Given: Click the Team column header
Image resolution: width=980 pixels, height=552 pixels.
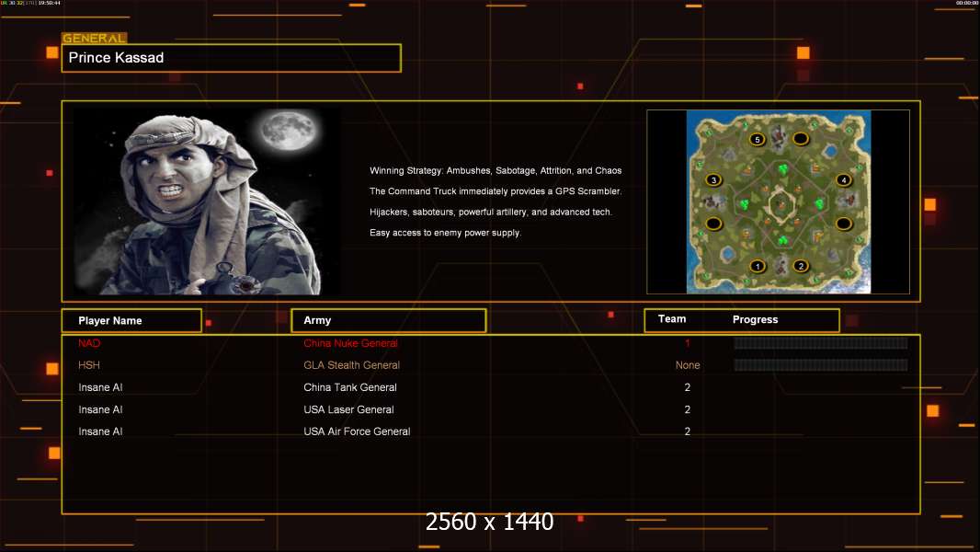Looking at the screenshot, I should pyautogui.click(x=672, y=319).
